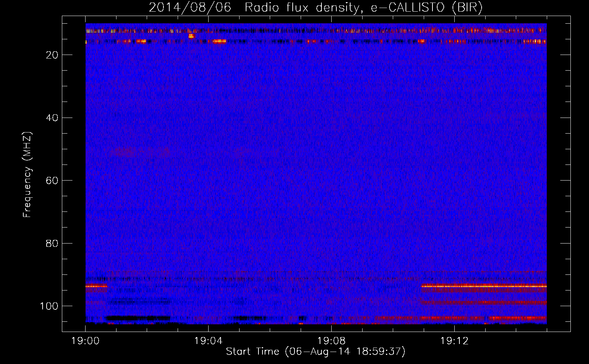Click the '40' frequency tick label
Viewport: 589px width, 364px height.
coord(52,118)
